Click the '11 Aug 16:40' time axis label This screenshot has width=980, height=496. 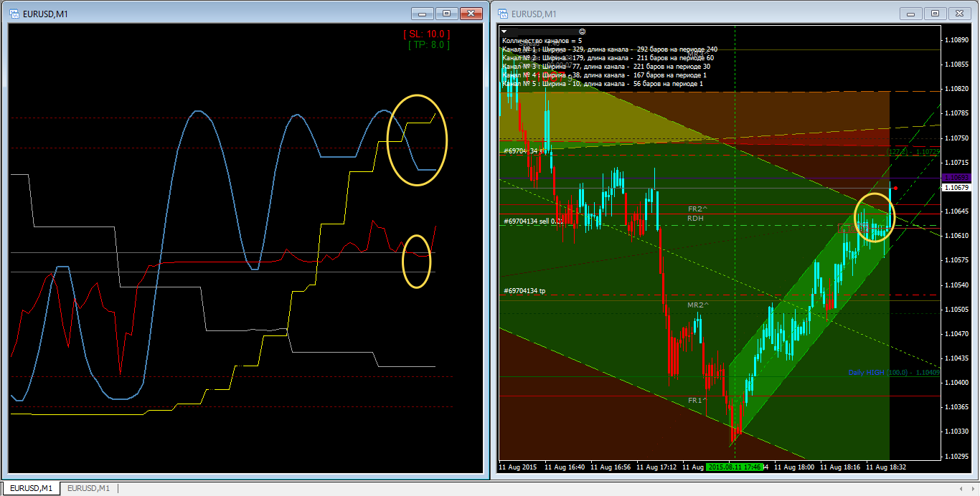(x=565, y=467)
